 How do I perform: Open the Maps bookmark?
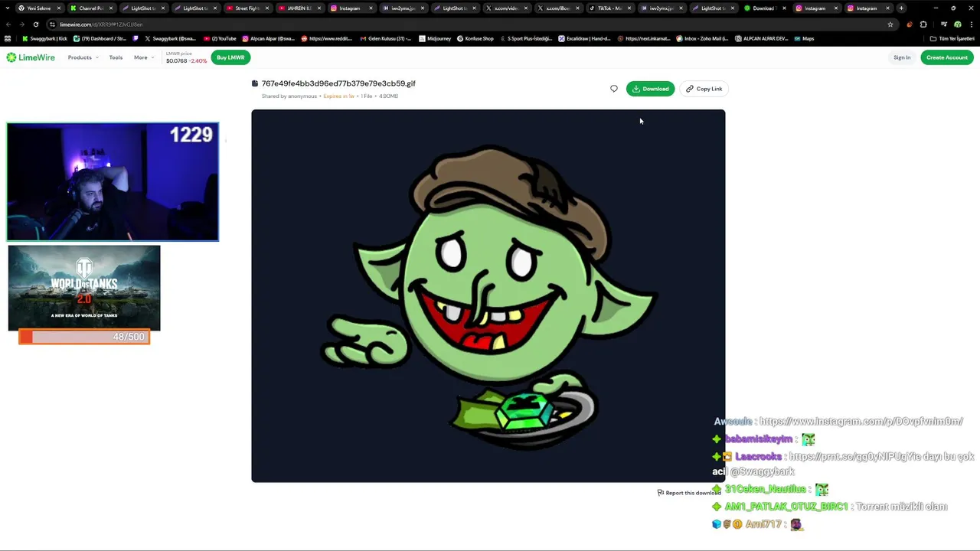point(804,38)
